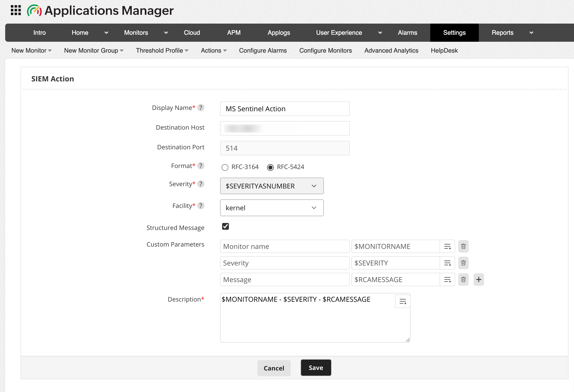This screenshot has width=574, height=392.
Task: Open variable picker in Description box
Action: (402, 301)
